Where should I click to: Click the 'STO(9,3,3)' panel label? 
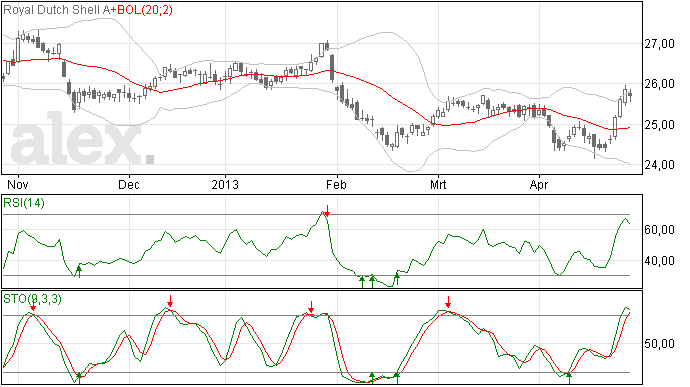coord(32,299)
